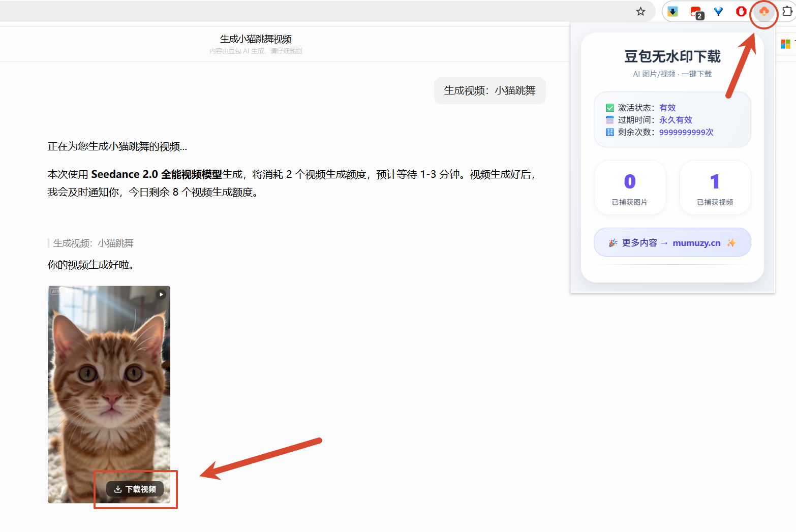
Task: Open the red extension with badge 2
Action: point(696,12)
